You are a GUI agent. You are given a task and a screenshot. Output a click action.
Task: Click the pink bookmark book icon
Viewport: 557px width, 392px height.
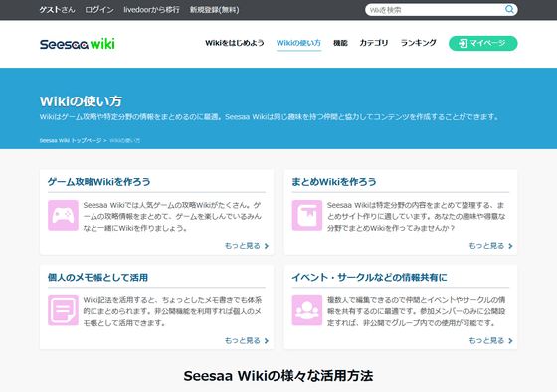tap(307, 215)
